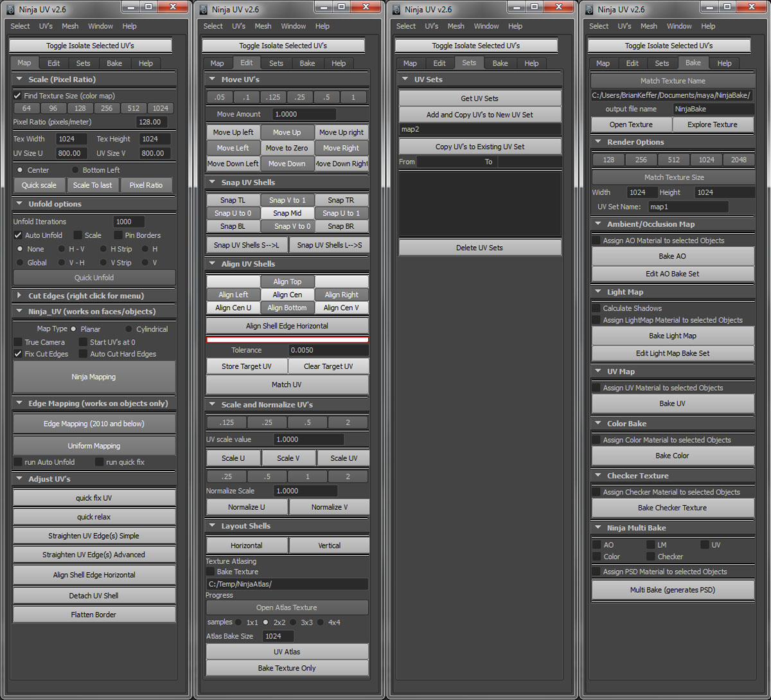This screenshot has width=771, height=700.
Task: Switch to the Edit tab in the Map-tab window
Action: [54, 63]
